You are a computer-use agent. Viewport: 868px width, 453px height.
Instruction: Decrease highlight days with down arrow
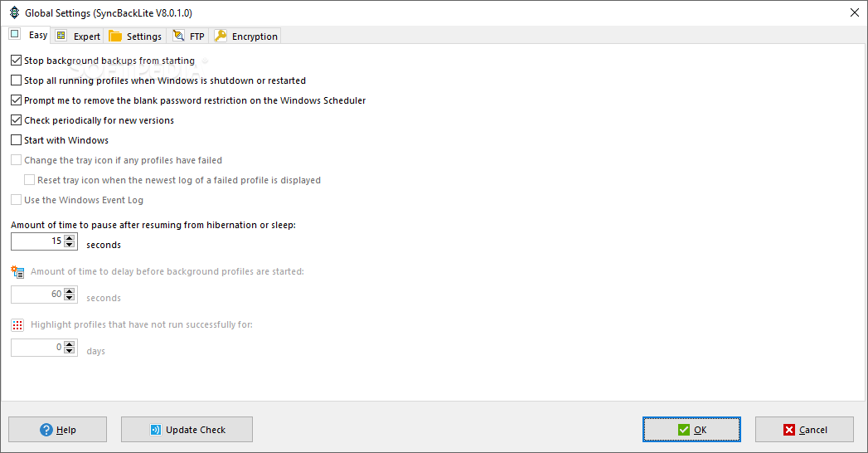[x=69, y=351]
